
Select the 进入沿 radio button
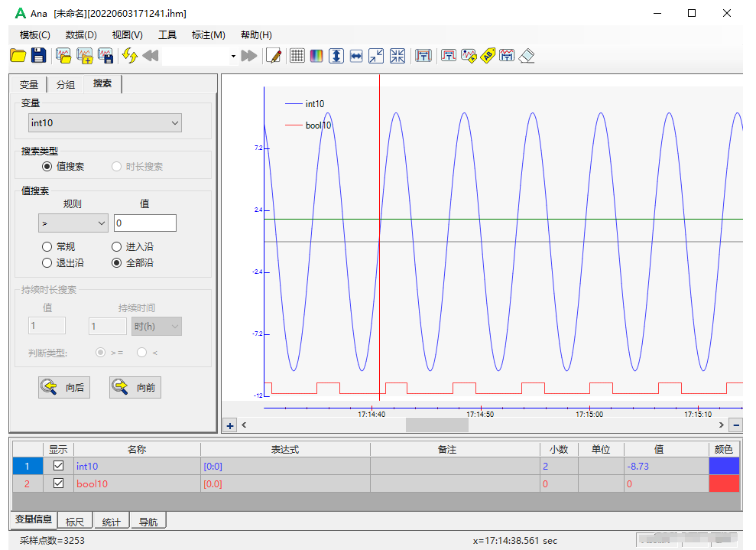117,247
